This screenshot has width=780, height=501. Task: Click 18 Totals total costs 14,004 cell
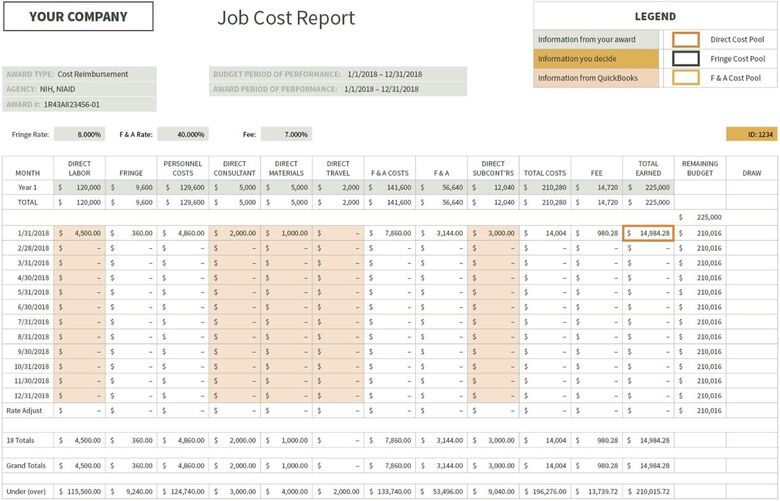(x=545, y=440)
